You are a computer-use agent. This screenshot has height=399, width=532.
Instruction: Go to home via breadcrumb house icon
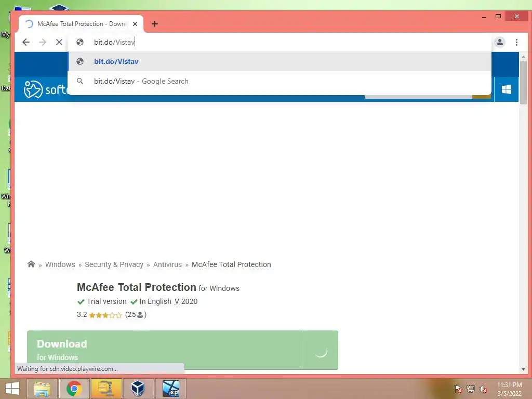31,264
